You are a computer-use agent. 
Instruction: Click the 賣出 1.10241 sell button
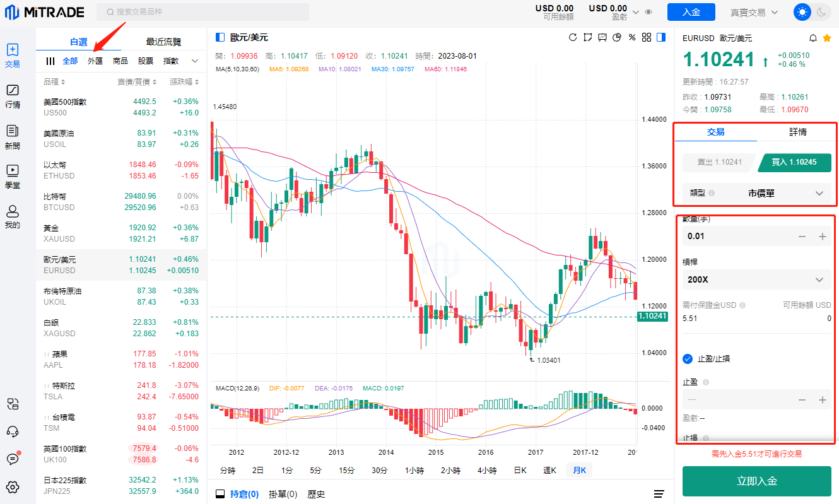pyautogui.click(x=719, y=162)
